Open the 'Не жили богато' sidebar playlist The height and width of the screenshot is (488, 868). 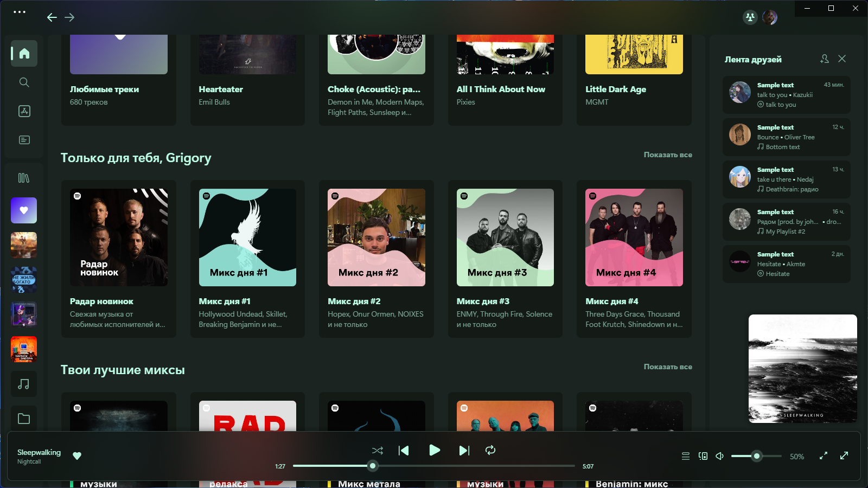(x=24, y=280)
